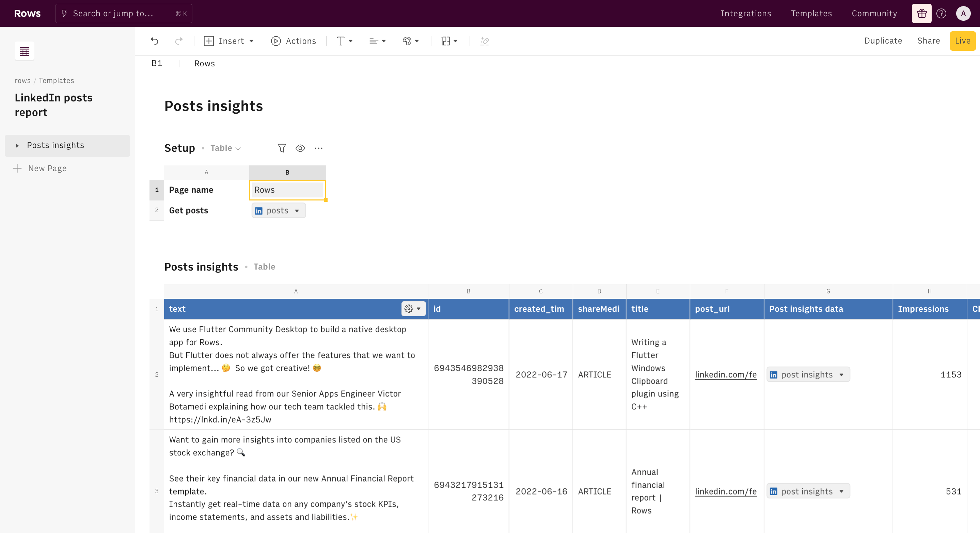
Task: Click the spreadsheet grid icon in sidebar
Action: click(x=25, y=51)
